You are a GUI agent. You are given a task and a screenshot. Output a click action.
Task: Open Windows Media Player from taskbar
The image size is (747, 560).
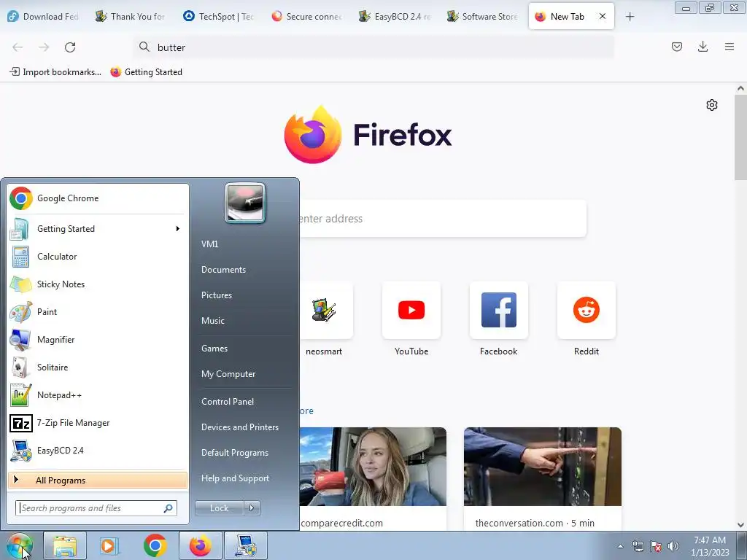[x=109, y=545]
